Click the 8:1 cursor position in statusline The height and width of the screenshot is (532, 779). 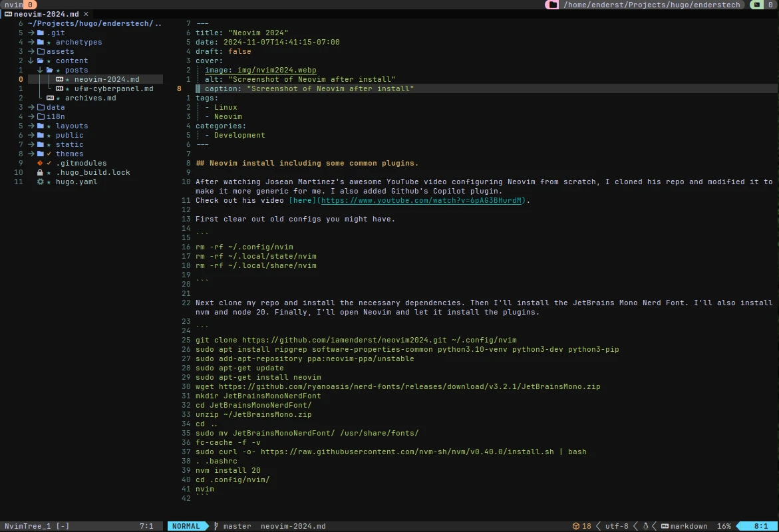pyautogui.click(x=760, y=526)
